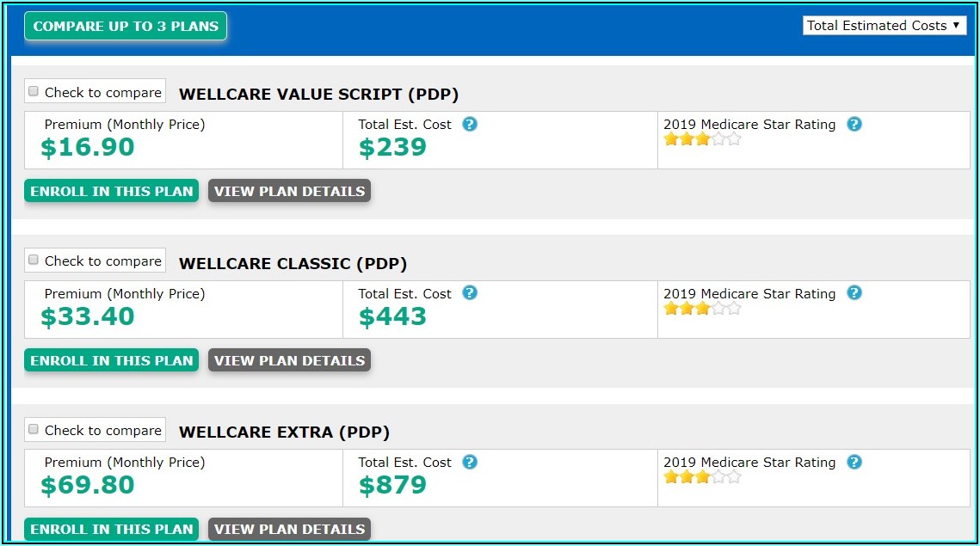Viewport: 980px width, 546px height.
Task: Click the star rating for Wellcare Value Script
Action: [x=701, y=139]
